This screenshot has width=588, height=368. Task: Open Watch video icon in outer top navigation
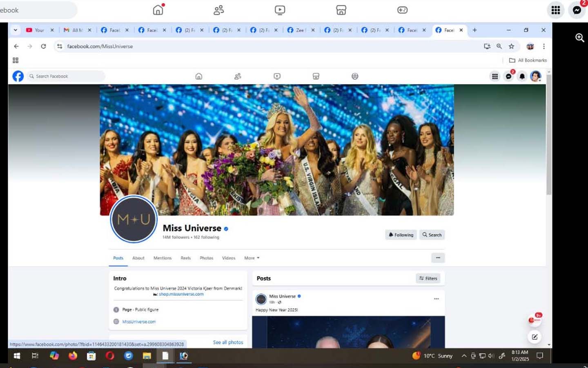(x=280, y=10)
